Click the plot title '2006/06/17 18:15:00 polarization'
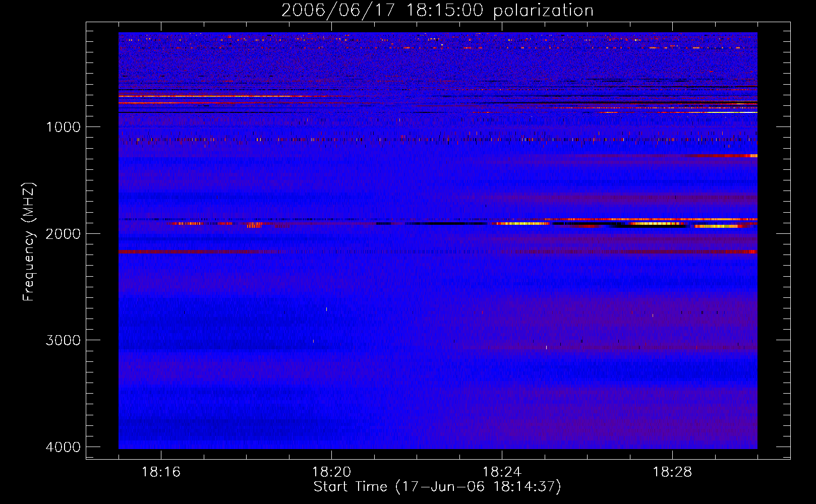 [x=437, y=11]
